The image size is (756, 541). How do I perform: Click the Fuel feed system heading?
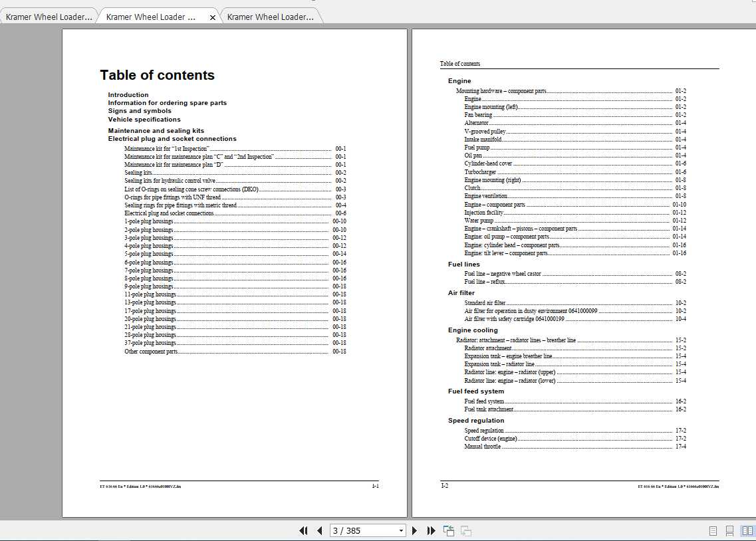point(476,391)
